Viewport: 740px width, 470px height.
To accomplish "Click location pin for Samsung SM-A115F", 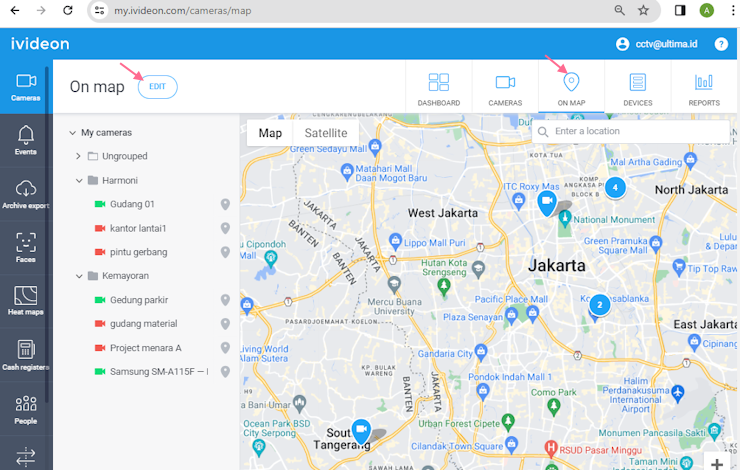I will pos(226,372).
